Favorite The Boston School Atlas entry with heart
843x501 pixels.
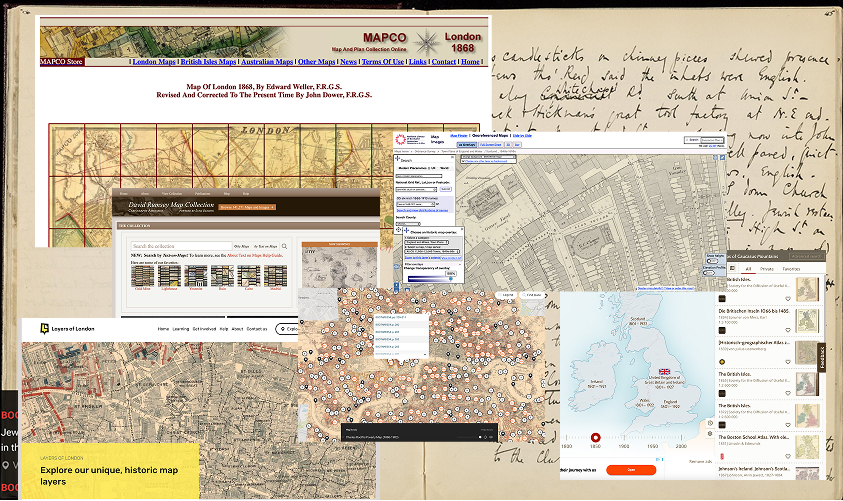[788, 456]
